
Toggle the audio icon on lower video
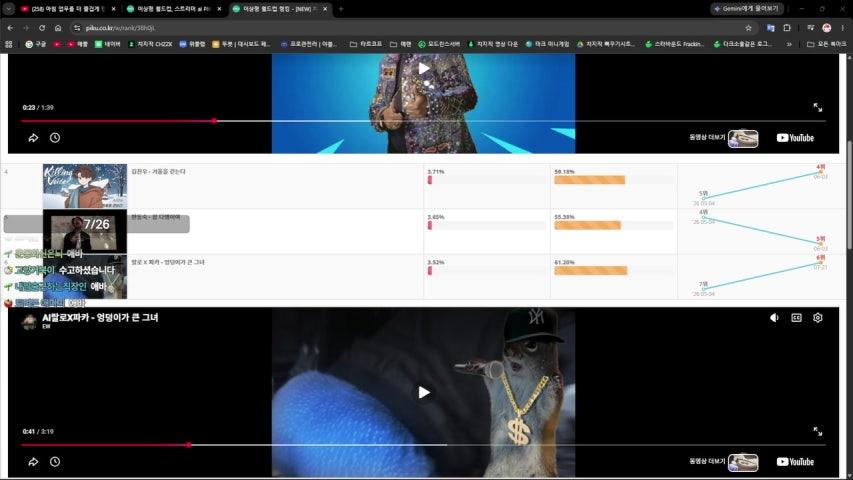click(774, 318)
